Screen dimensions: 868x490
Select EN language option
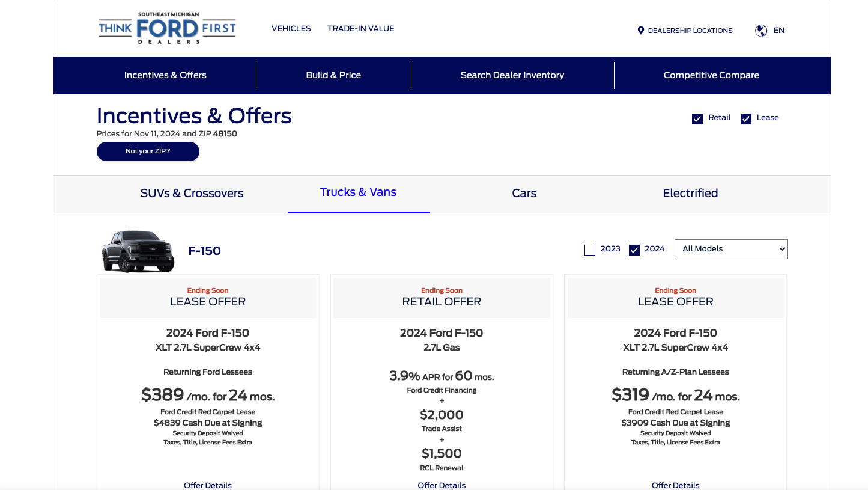[779, 31]
